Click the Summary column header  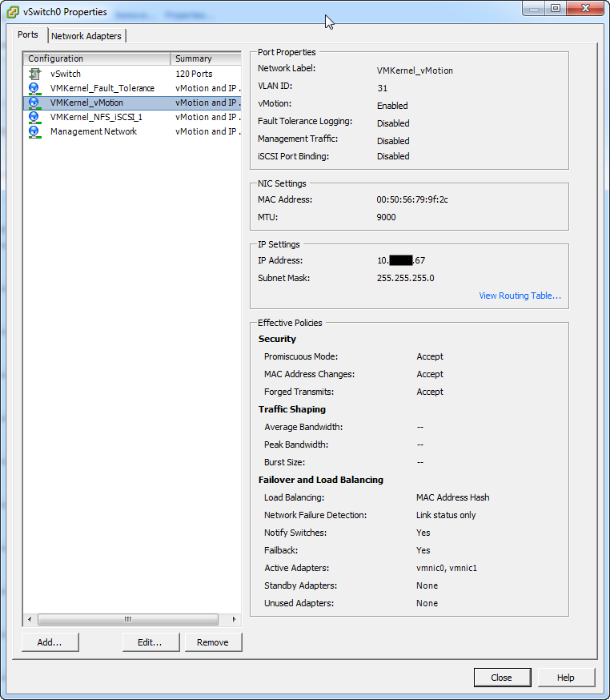point(206,58)
